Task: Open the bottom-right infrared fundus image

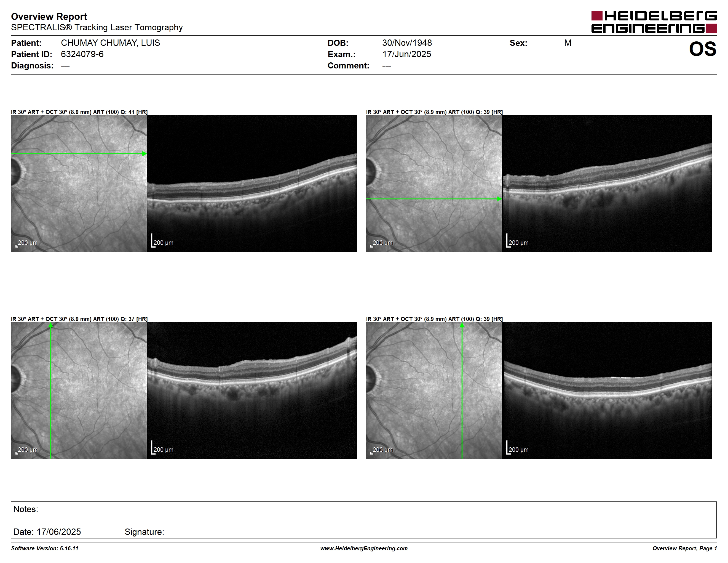Action: pos(434,391)
